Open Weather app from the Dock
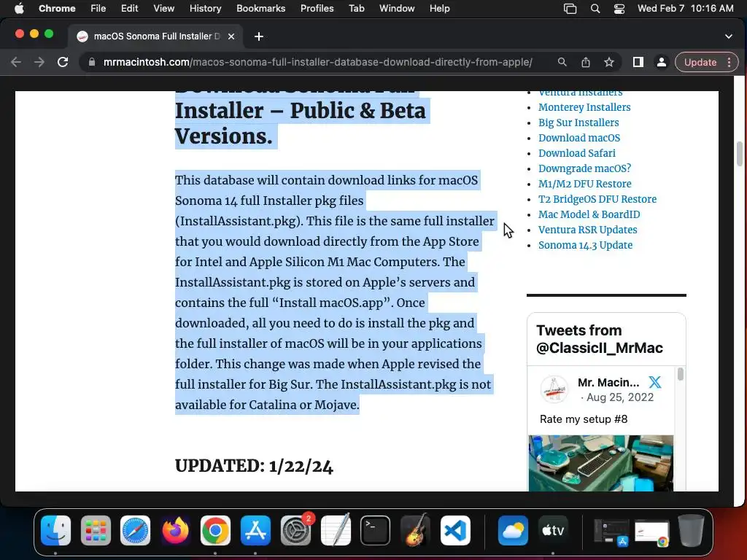The width and height of the screenshot is (747, 560). [x=513, y=530]
